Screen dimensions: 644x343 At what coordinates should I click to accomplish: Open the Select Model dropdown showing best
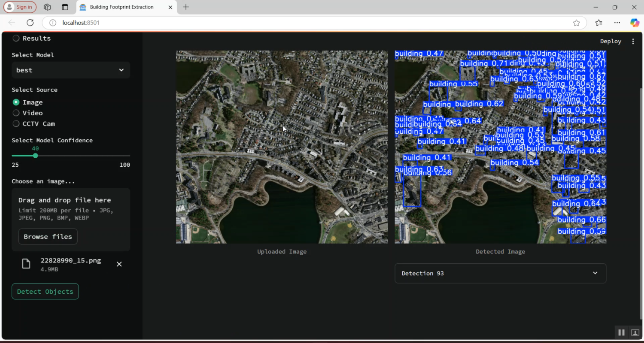coord(71,70)
